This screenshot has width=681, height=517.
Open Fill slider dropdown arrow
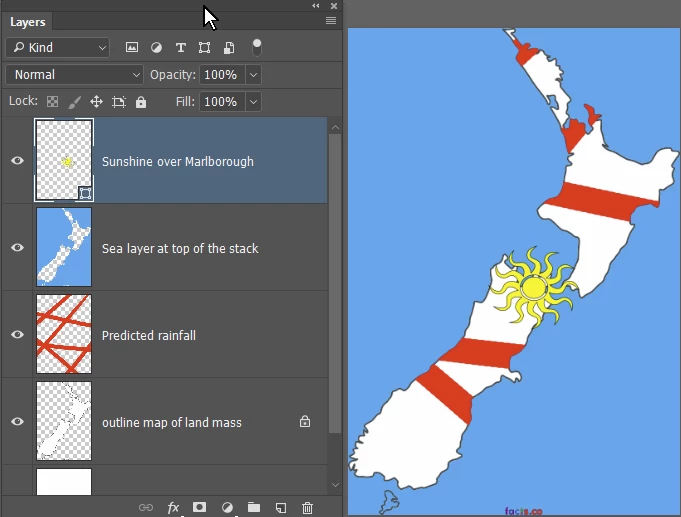click(253, 102)
